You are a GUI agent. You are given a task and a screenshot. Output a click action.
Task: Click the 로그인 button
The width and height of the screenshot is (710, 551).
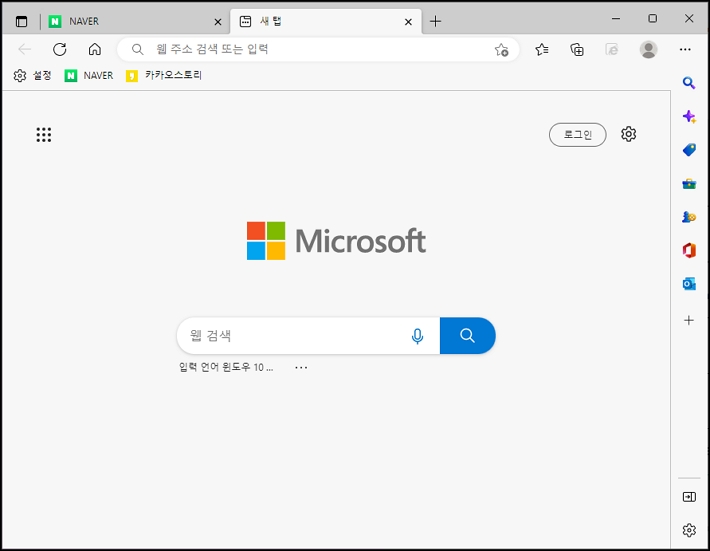[x=577, y=134]
